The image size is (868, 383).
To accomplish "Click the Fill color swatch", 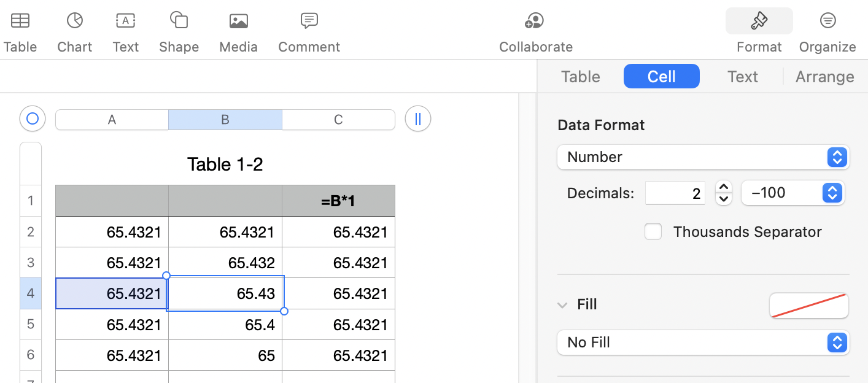I will coord(808,305).
